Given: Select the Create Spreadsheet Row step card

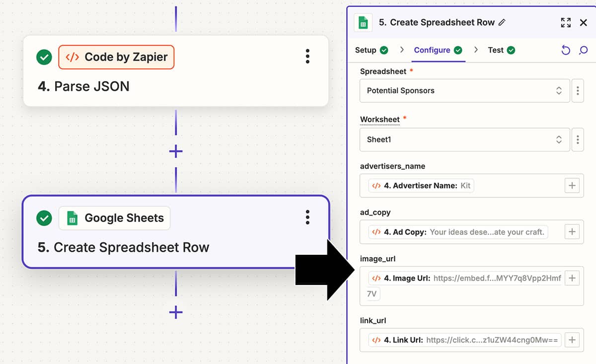Looking at the screenshot, I should tap(176, 231).
